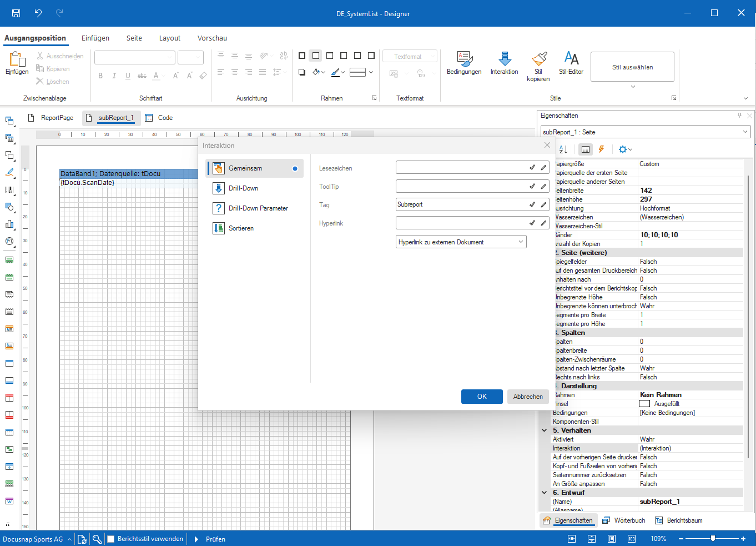
Task: Collapse the 6. Entwurf section
Action: pos(545,493)
